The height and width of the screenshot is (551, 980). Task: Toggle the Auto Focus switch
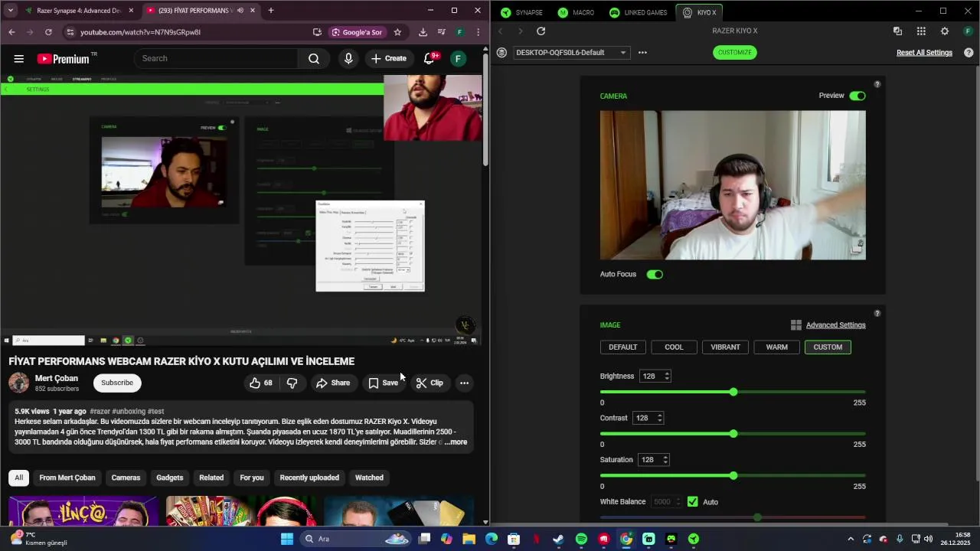(x=655, y=274)
